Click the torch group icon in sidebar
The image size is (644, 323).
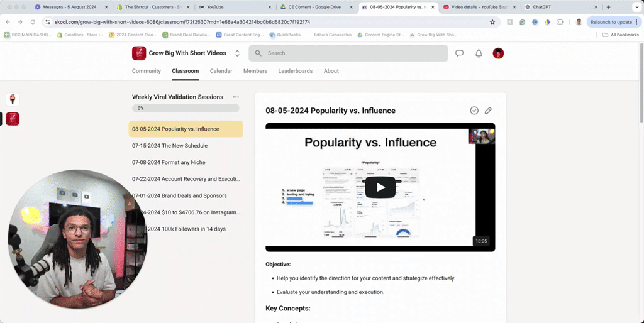(13, 99)
